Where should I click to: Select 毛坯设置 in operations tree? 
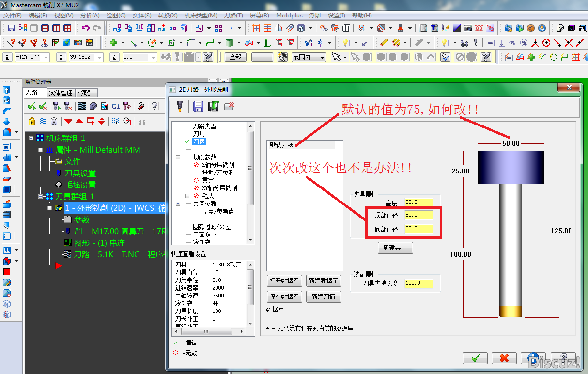(80, 185)
